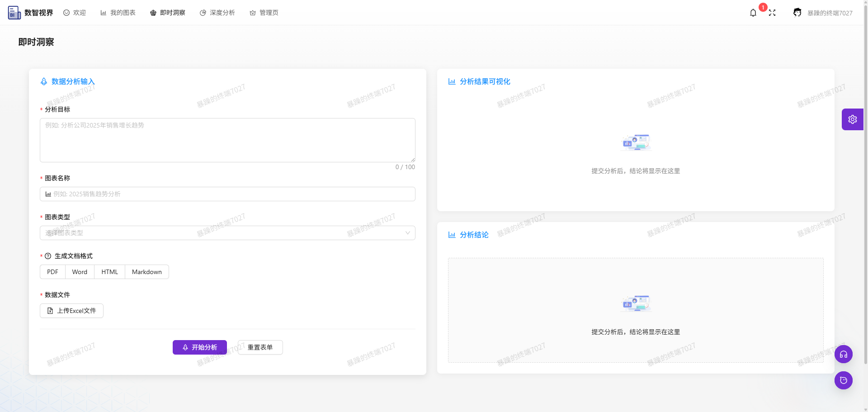Select Word document format

pyautogui.click(x=80, y=272)
